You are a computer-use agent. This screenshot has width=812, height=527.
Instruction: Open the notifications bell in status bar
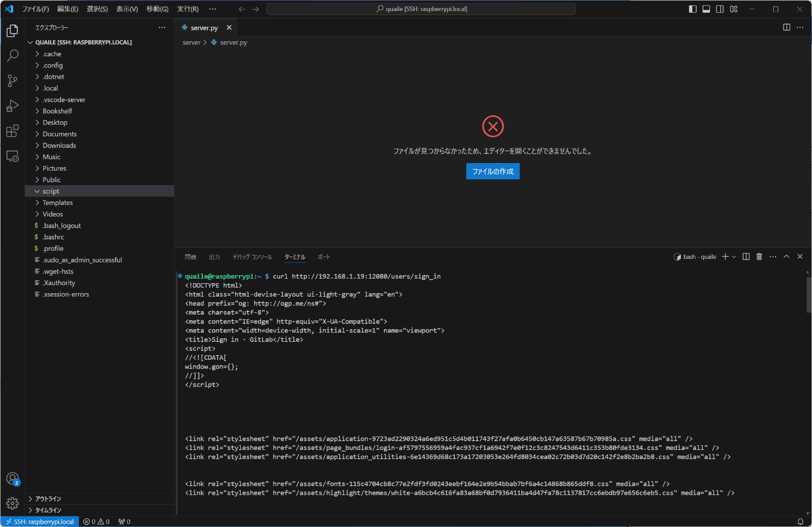coord(800,522)
